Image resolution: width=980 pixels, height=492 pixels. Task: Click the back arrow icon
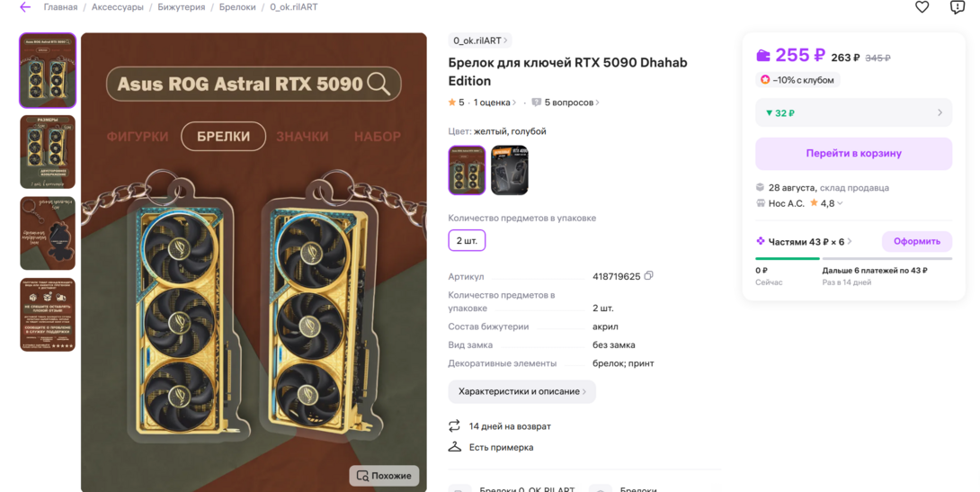25,7
